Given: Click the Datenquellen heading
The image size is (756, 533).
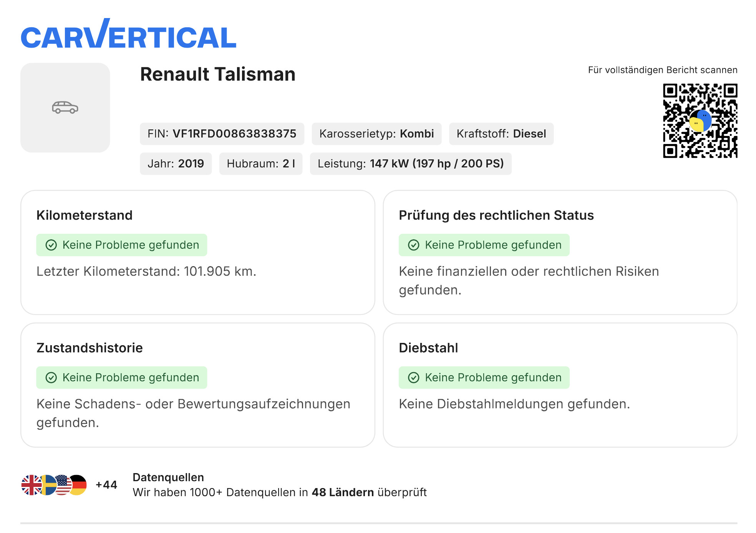Looking at the screenshot, I should coord(168,477).
